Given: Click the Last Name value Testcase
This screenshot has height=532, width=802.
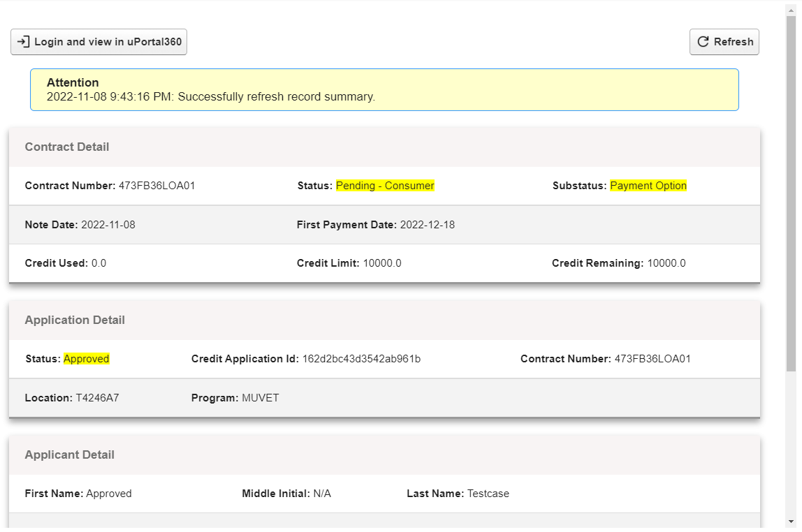Looking at the screenshot, I should [488, 494].
